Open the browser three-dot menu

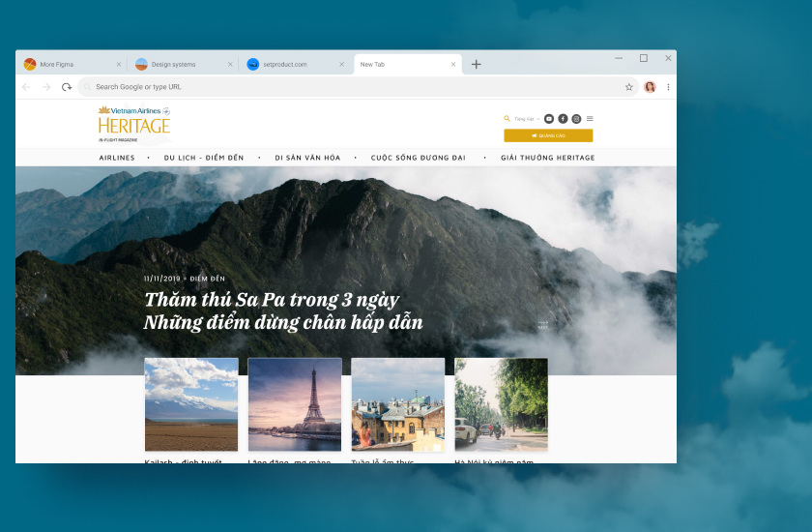668,87
